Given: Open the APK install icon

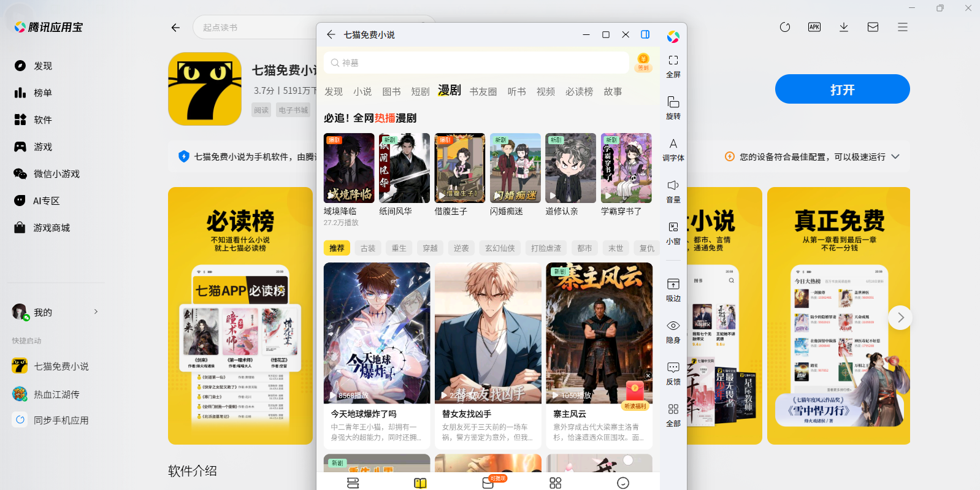Looking at the screenshot, I should tap(814, 27).
